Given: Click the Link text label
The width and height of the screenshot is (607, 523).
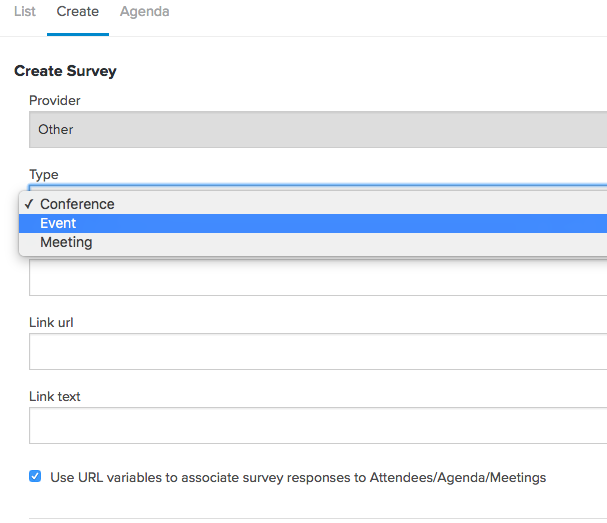Looking at the screenshot, I should [55, 396].
